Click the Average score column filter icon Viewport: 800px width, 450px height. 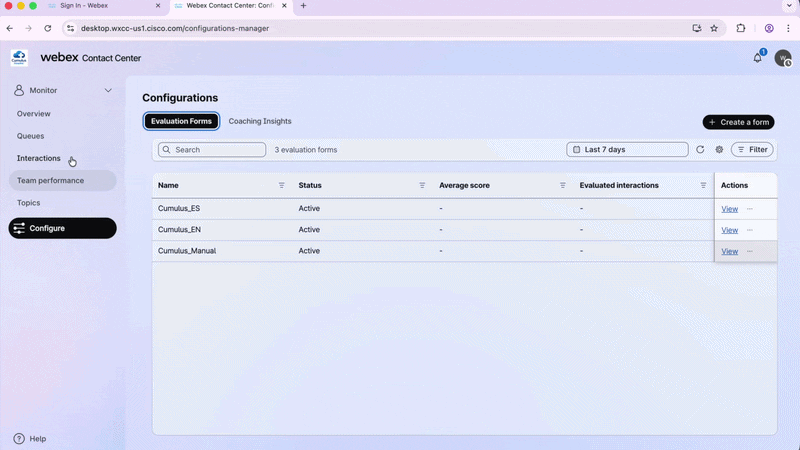[563, 185]
